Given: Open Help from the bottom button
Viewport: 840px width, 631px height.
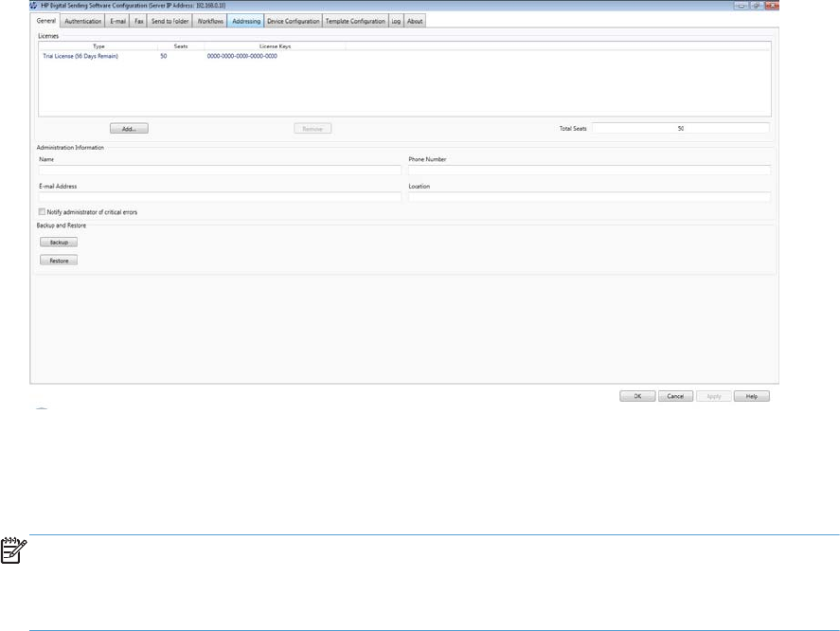Looking at the screenshot, I should tap(752, 396).
